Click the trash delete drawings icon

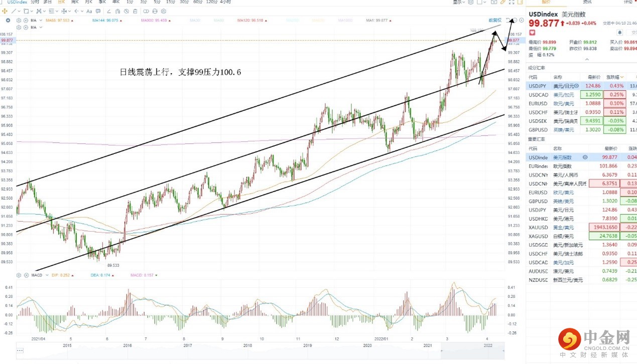[136, 11]
